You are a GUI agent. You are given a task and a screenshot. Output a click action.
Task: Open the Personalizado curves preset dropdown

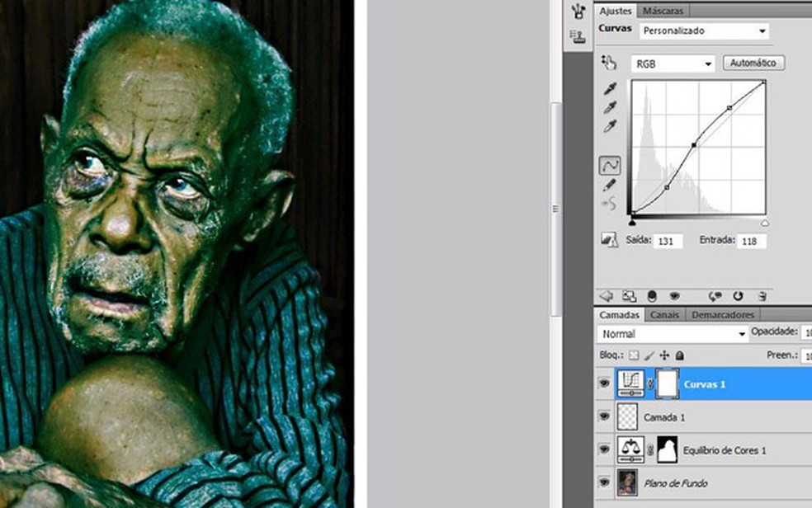pyautogui.click(x=704, y=31)
